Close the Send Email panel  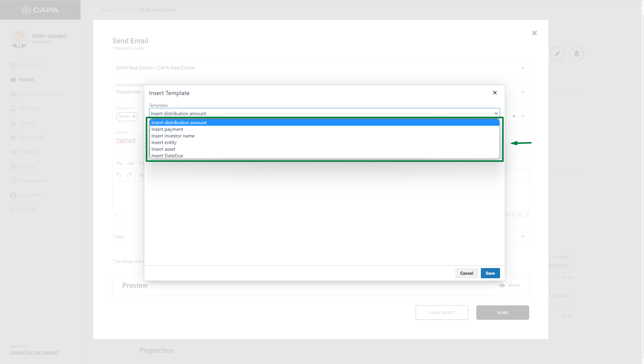coord(534,33)
